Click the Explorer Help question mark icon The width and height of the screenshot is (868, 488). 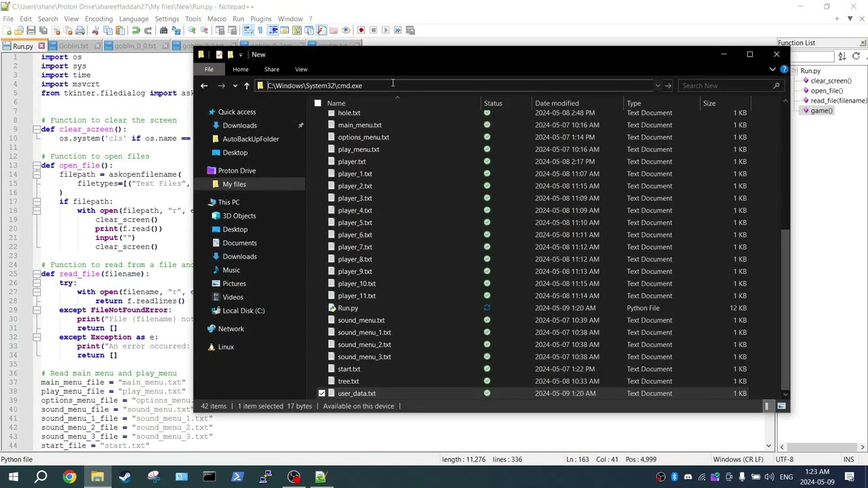pyautogui.click(x=784, y=69)
